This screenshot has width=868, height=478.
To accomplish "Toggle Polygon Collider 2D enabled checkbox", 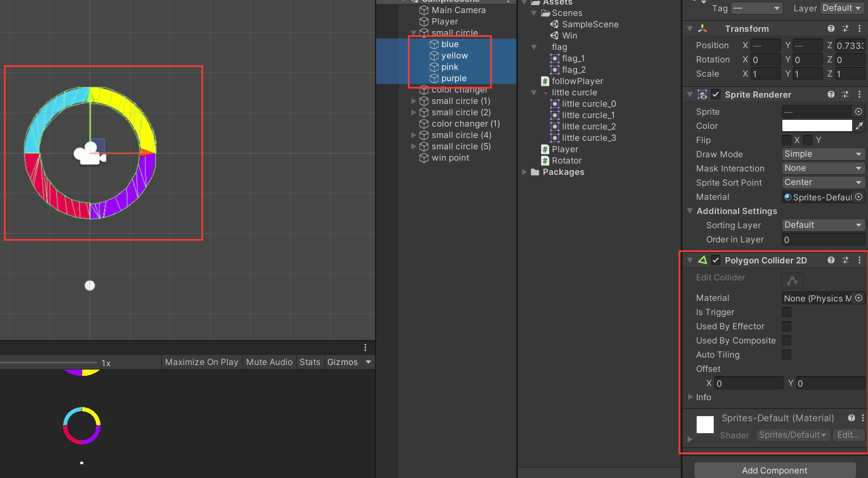I will [716, 260].
